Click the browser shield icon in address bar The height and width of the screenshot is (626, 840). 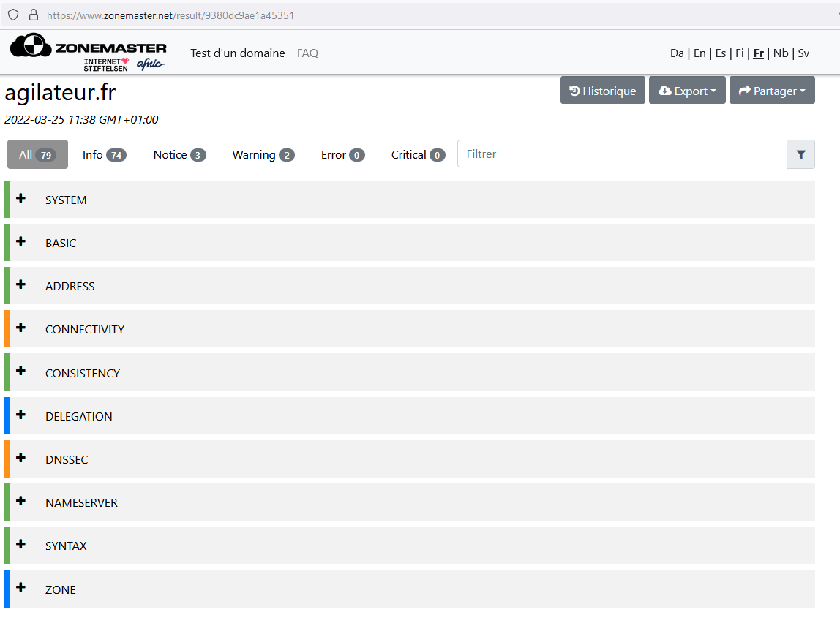[13, 15]
